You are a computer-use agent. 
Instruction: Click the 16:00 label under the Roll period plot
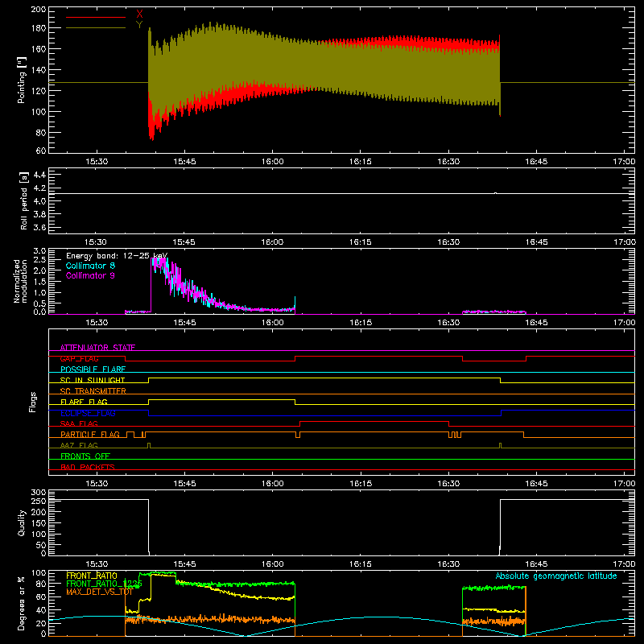[x=272, y=242]
